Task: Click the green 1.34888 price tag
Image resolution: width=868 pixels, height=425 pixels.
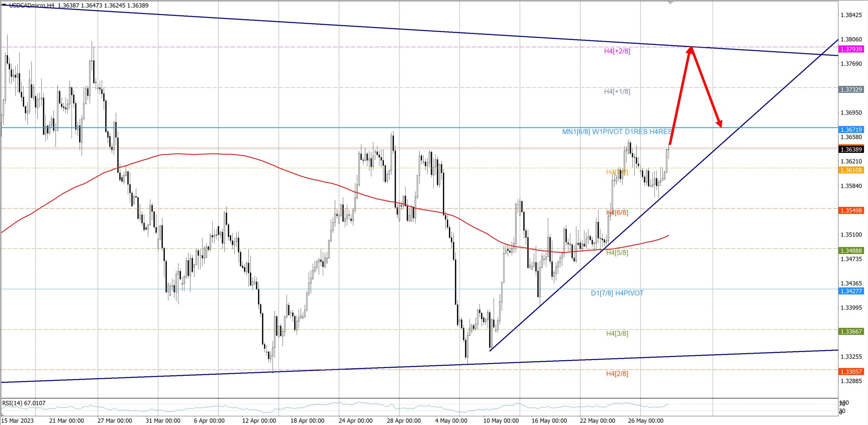Action: pyautogui.click(x=851, y=251)
